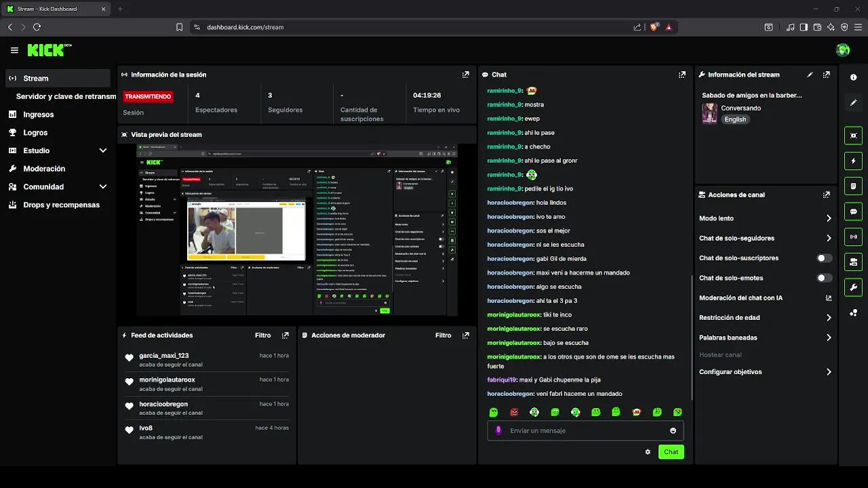Select Stream in the sidebar
The height and width of the screenshot is (488, 868).
point(58,78)
